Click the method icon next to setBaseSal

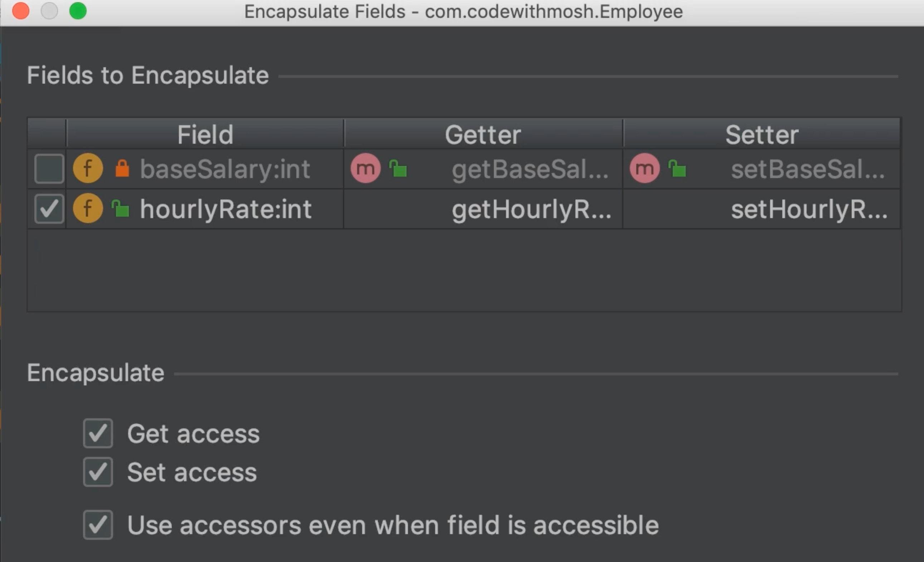click(645, 168)
